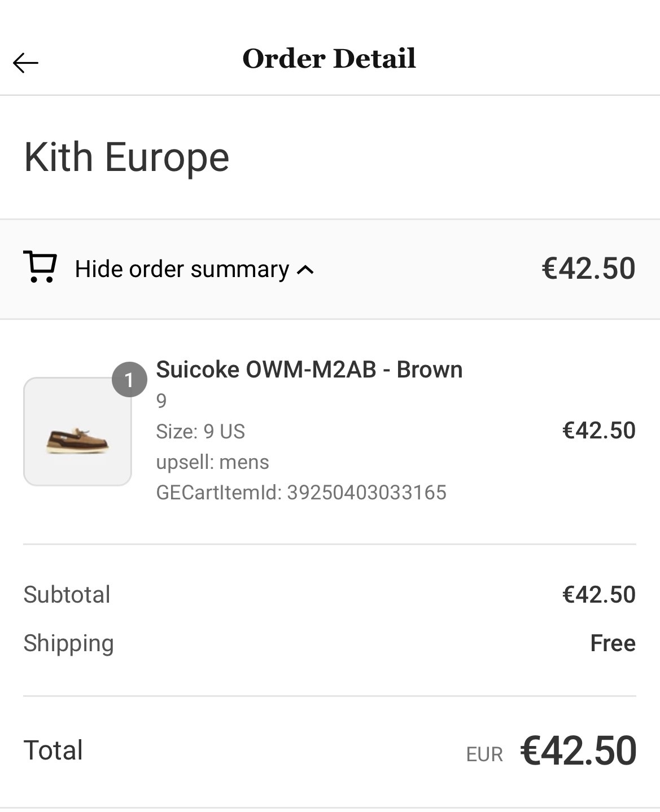The height and width of the screenshot is (812, 660).
Task: Go back using the left arrow icon
Action: [25, 63]
